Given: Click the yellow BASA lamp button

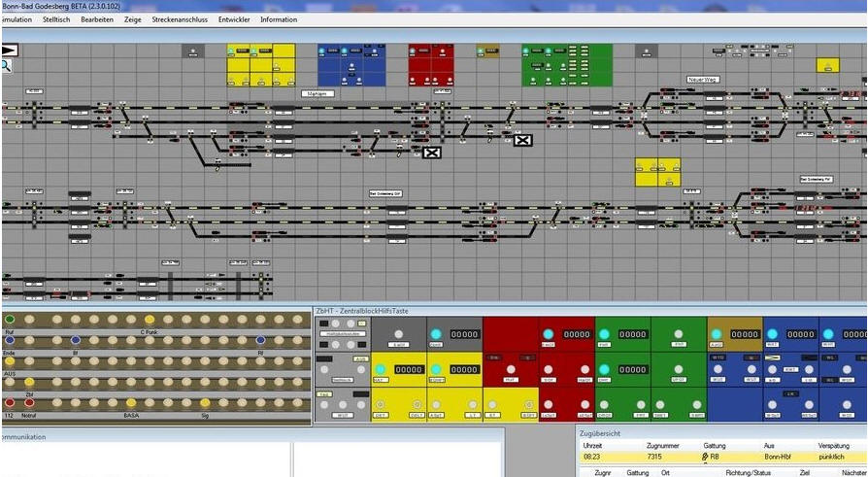Looking at the screenshot, I should [x=130, y=402].
